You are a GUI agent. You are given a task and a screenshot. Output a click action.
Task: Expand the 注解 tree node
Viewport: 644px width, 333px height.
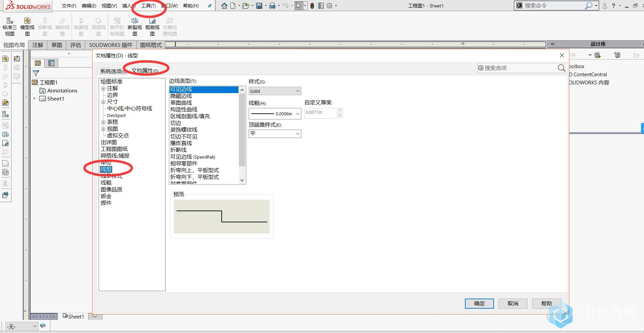103,88
